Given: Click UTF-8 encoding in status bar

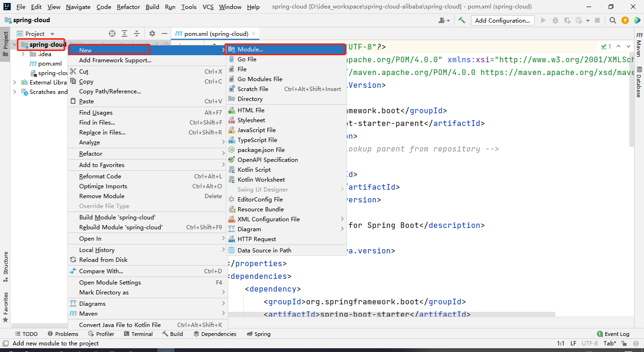Looking at the screenshot, I should click(589, 343).
